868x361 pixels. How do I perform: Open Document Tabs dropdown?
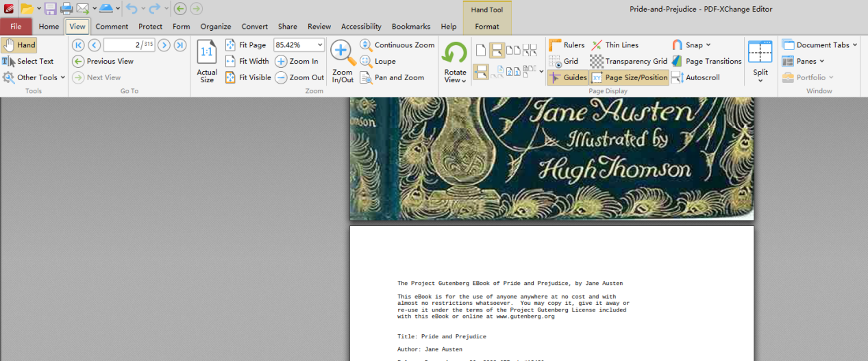[x=855, y=45]
